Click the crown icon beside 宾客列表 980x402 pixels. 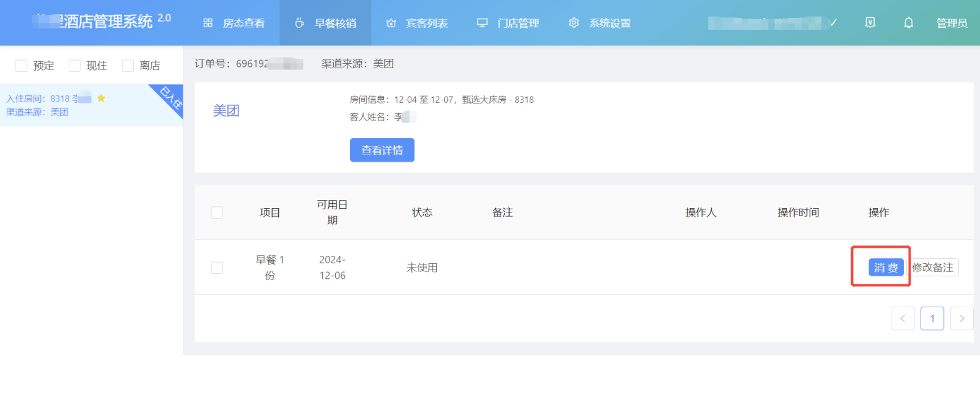click(x=391, y=23)
